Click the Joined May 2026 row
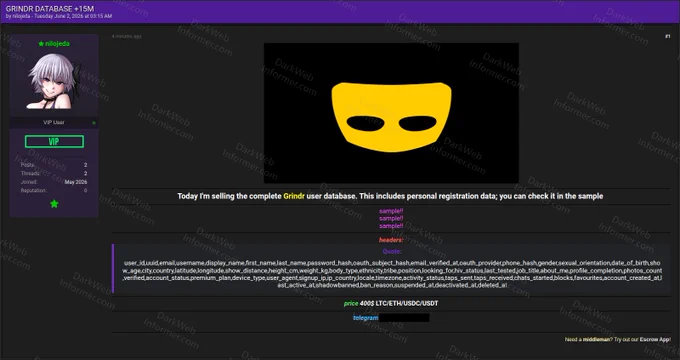This screenshot has width=680, height=360. tap(54, 182)
